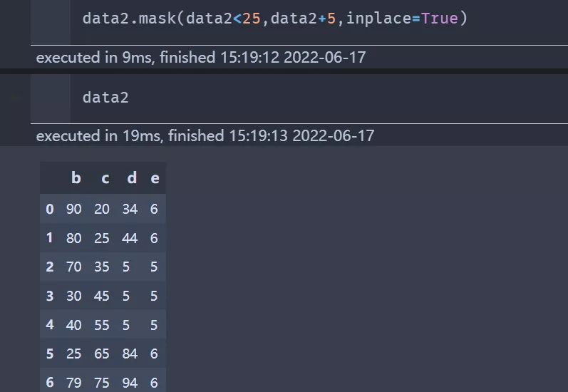This screenshot has height=392, width=568.
Task: Click cell value 79 in row 6
Action: 74,383
